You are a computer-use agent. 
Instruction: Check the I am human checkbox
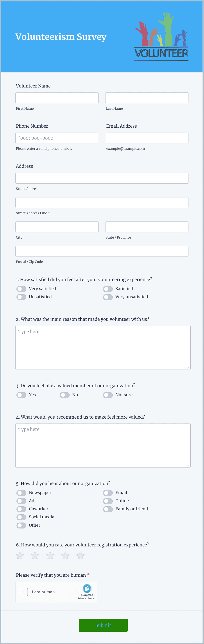tap(24, 592)
